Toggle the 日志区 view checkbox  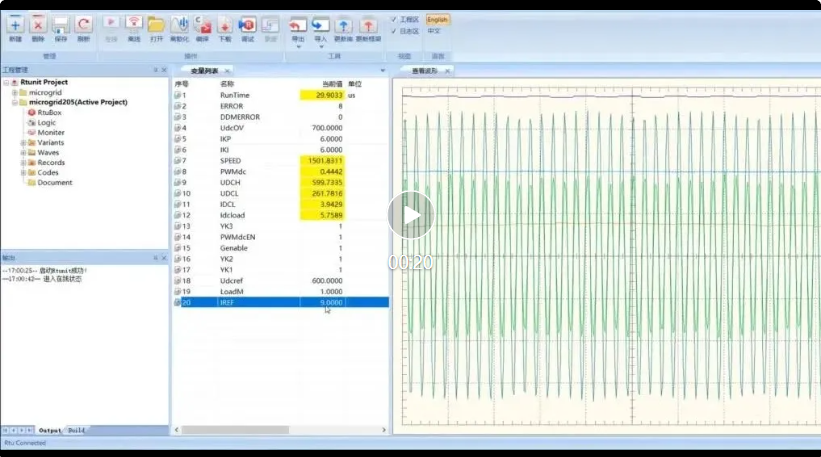tap(393, 31)
